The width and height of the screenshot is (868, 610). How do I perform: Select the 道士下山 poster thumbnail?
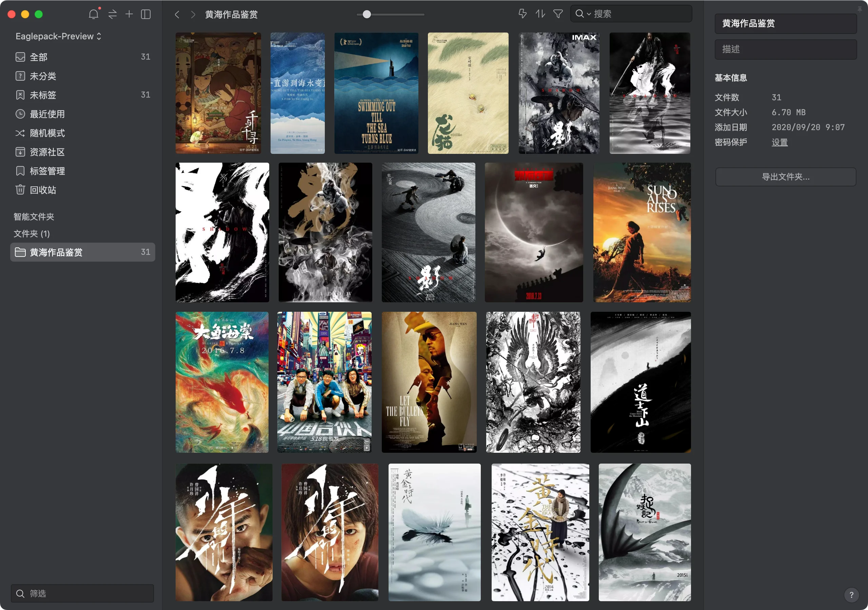[x=640, y=382]
